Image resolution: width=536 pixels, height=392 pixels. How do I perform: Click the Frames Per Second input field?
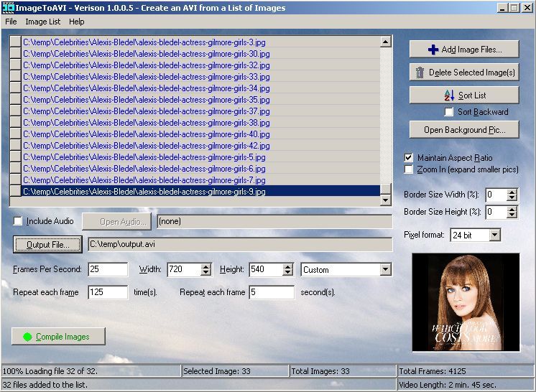(108, 270)
